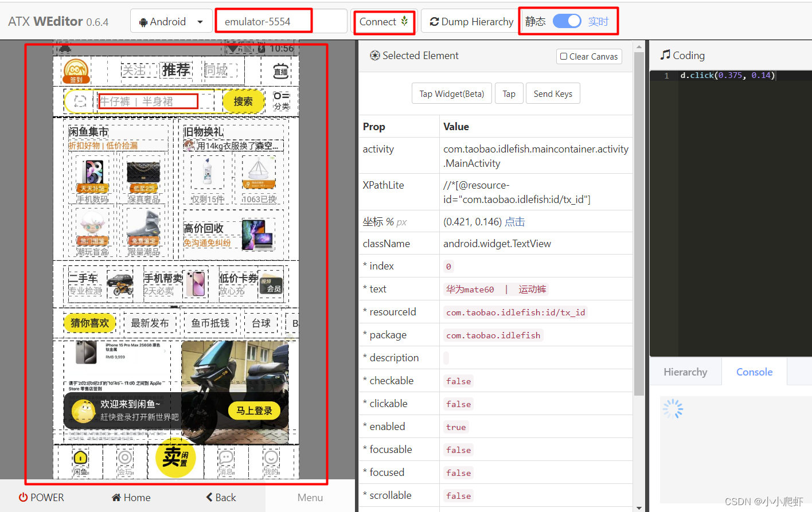
Task: Click Dump Hierarchy button
Action: click(x=471, y=22)
